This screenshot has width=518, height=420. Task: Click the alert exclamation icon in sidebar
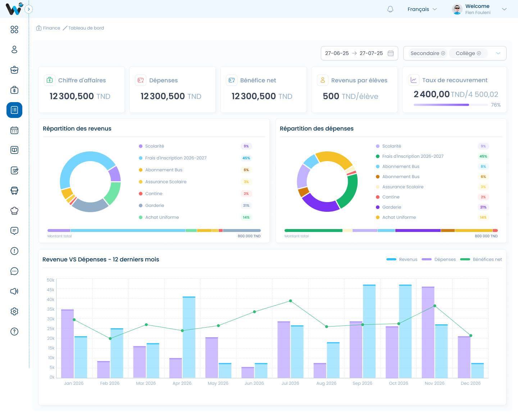(14, 251)
